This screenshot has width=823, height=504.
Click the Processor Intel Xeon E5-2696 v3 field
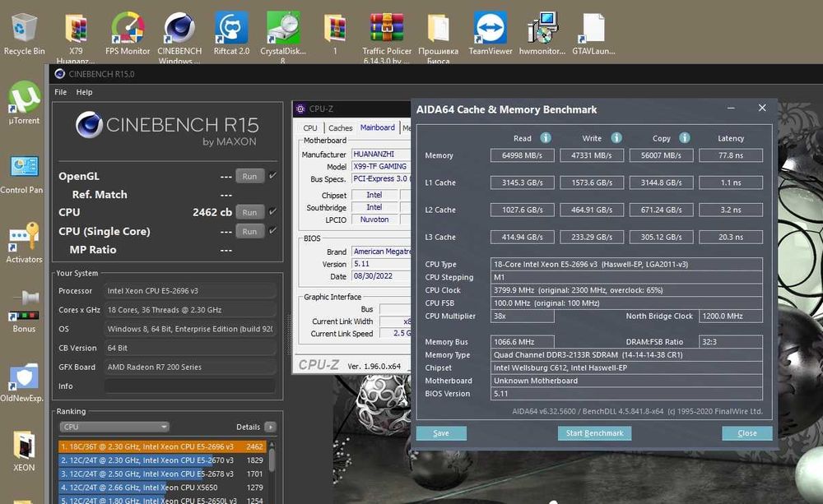[x=189, y=291]
